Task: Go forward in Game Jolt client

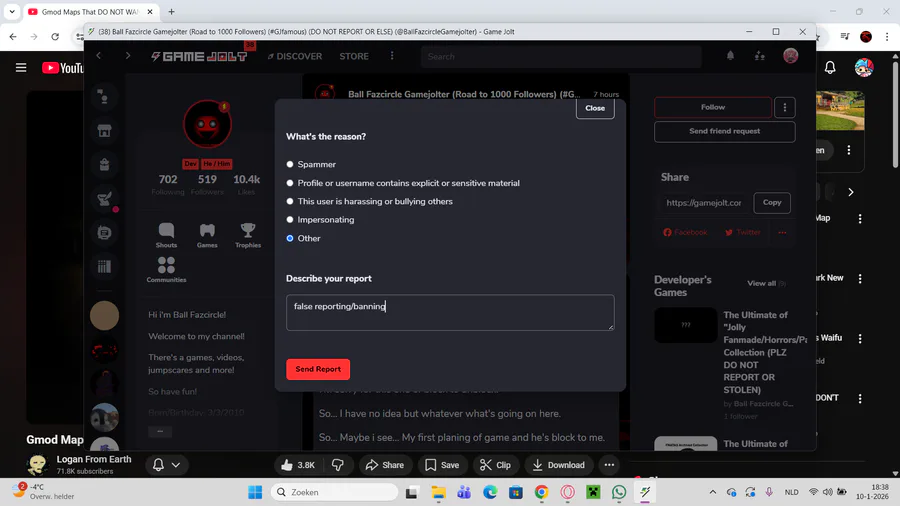Action: tap(127, 56)
